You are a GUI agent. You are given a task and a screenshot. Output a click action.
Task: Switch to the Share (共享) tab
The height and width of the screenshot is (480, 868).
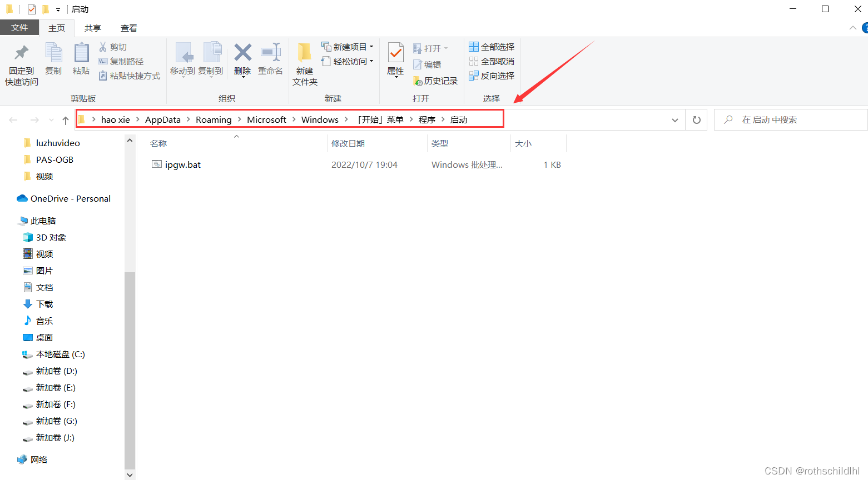[x=93, y=28]
